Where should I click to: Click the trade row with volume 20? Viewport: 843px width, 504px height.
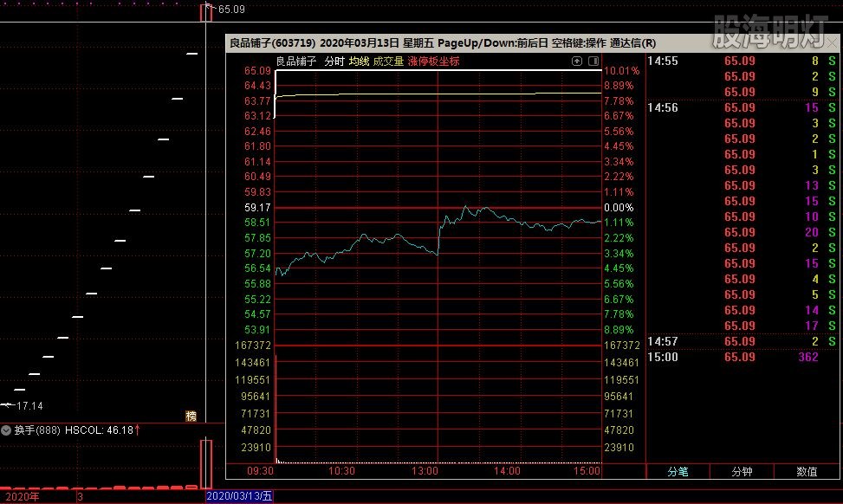[742, 232]
